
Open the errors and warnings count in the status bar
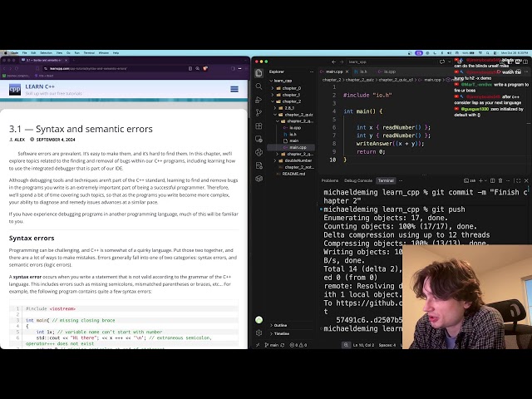[298, 345]
